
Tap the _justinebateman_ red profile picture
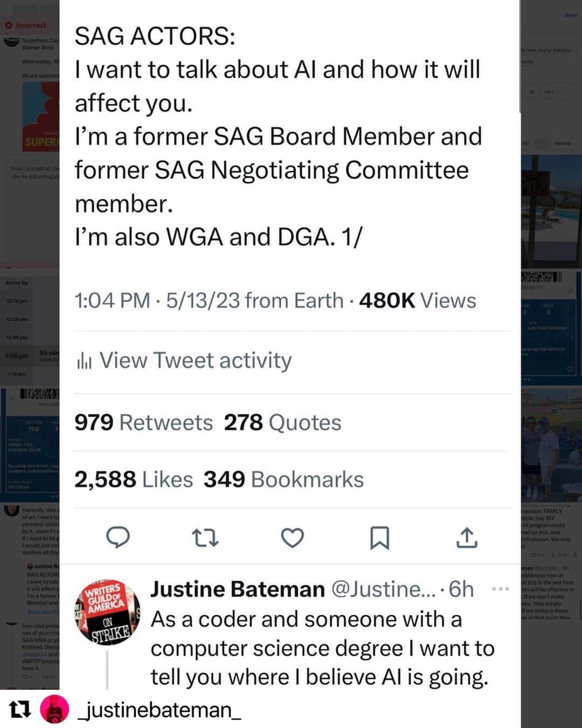point(54,710)
